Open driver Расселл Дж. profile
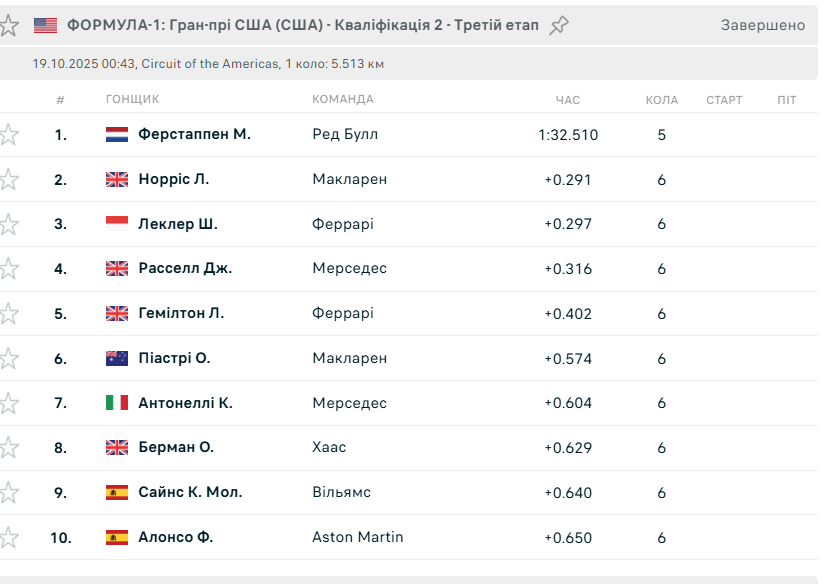829x584 pixels. [185, 269]
